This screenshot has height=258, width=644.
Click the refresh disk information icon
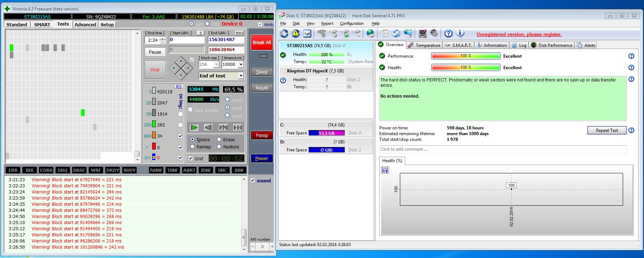tap(284, 34)
